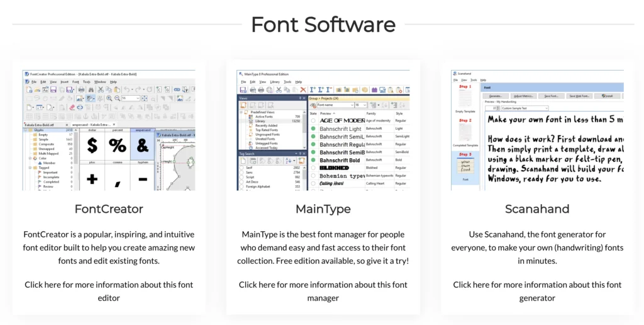Click the Zoom In magnifier in FontCreator
This screenshot has height=325, width=644.
point(109,99)
